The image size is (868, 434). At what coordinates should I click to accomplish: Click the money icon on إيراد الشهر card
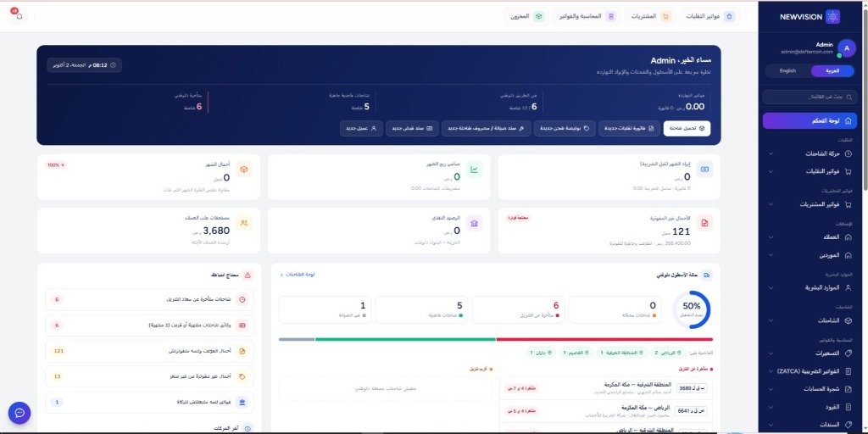tap(704, 170)
